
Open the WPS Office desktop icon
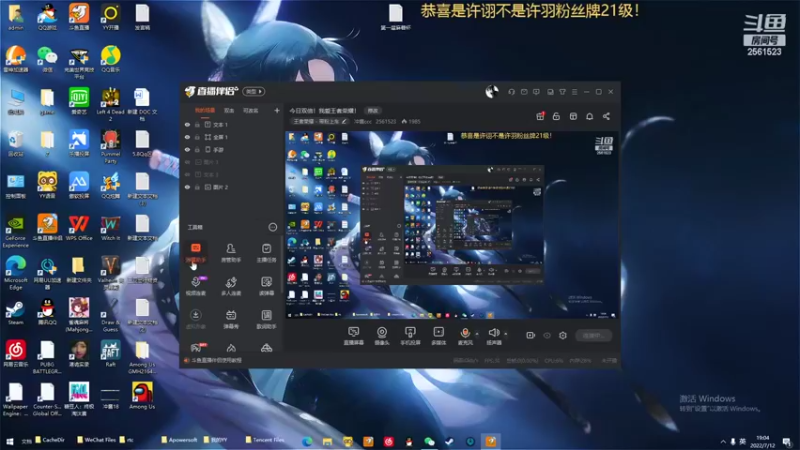click(79, 228)
